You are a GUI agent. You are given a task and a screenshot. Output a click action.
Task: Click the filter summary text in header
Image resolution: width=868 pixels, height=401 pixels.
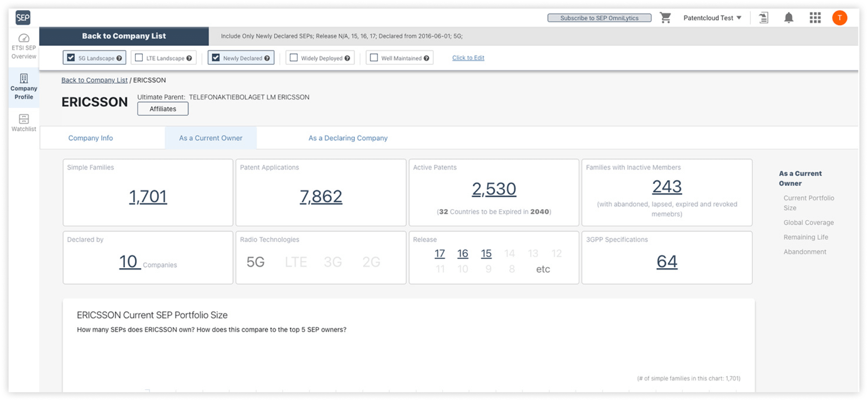[342, 36]
